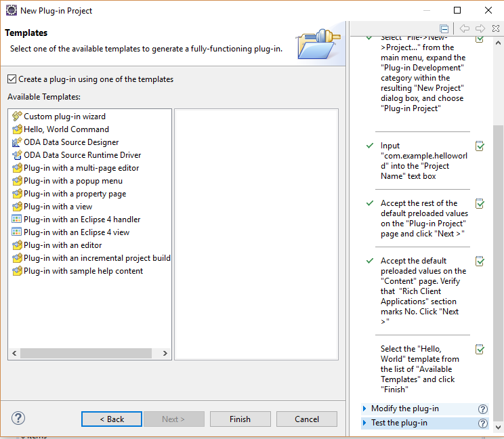This screenshot has width=504, height=439.
Task: Maximize the New Plug-in Project window
Action: click(457, 10)
